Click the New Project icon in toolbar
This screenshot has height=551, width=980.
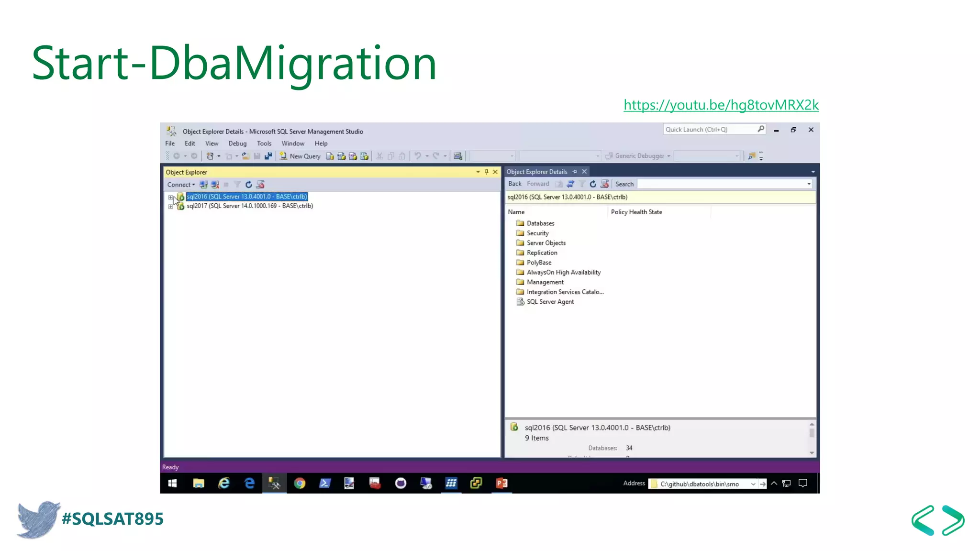pyautogui.click(x=210, y=156)
